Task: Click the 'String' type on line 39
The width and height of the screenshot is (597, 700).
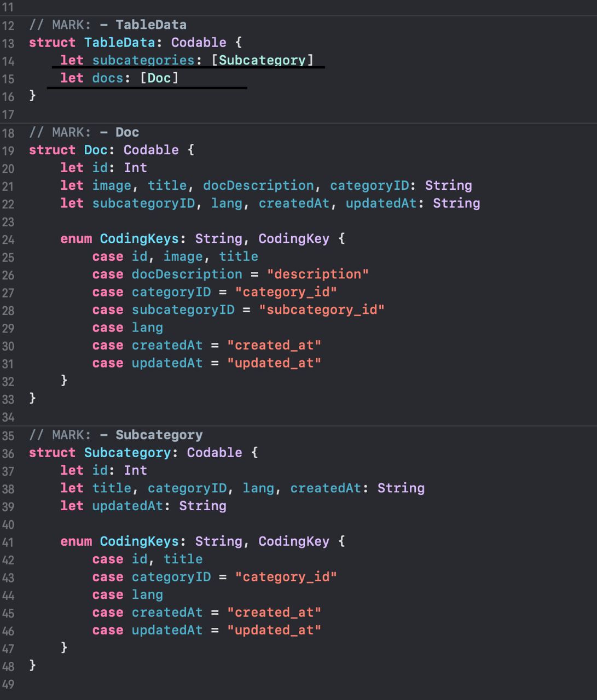Action: point(203,506)
